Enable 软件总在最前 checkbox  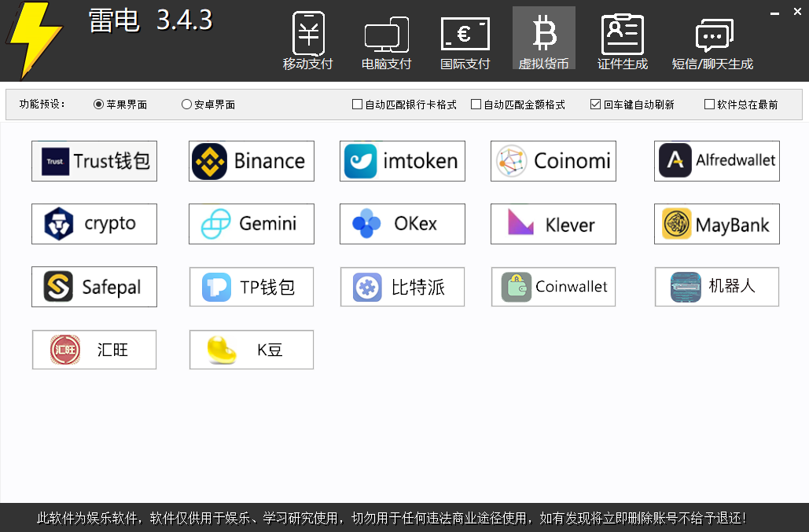741,105
